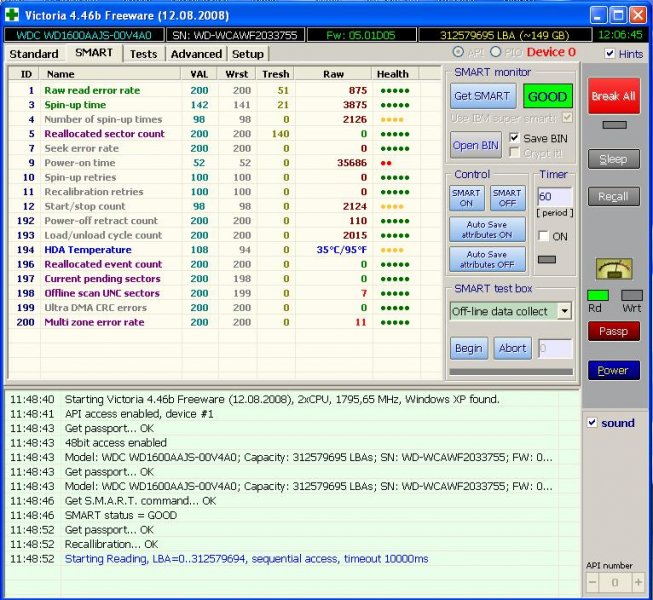This screenshot has height=600, width=653.
Task: Open the Advanced tab
Action: click(x=196, y=53)
